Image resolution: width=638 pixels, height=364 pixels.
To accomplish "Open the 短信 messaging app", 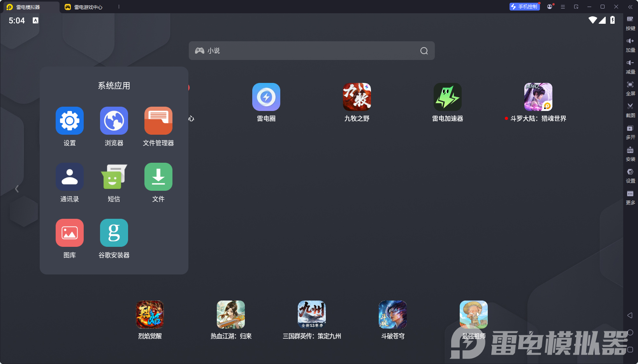I will pyautogui.click(x=114, y=177).
